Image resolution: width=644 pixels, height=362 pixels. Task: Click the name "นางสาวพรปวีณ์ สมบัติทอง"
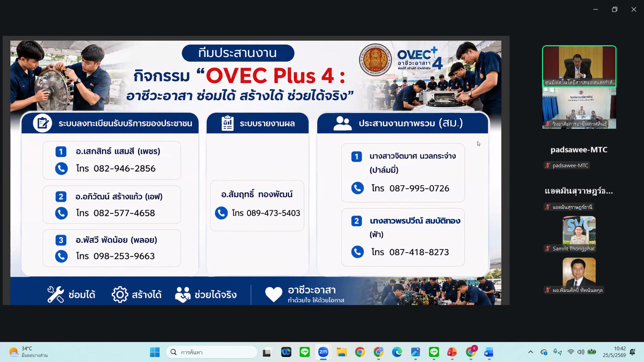tap(415, 221)
